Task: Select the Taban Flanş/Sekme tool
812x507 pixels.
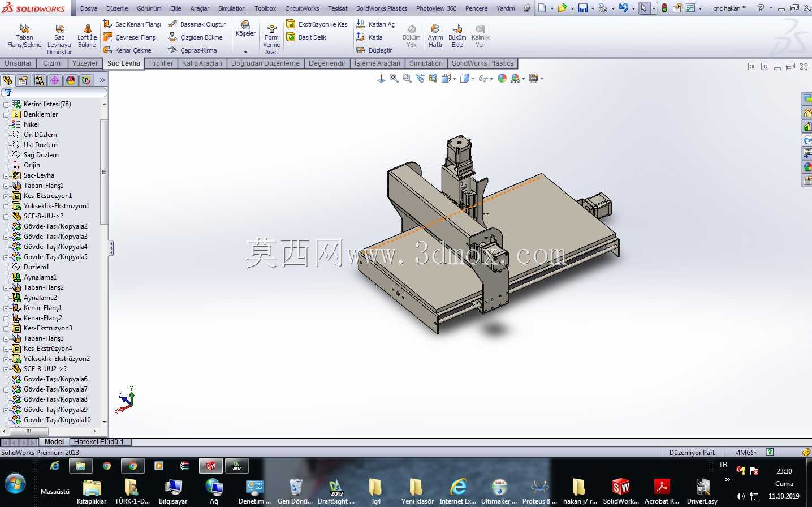Action: pyautogui.click(x=24, y=36)
